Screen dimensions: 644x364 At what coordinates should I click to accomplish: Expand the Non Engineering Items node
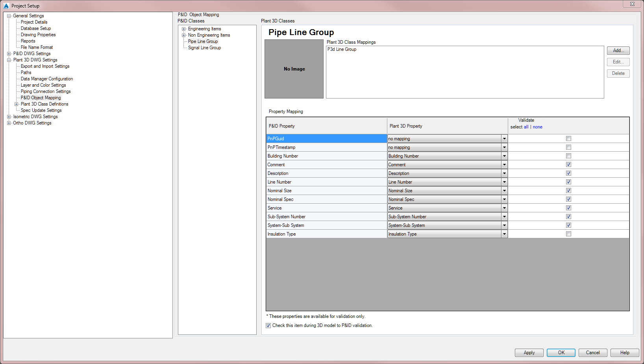click(x=183, y=35)
